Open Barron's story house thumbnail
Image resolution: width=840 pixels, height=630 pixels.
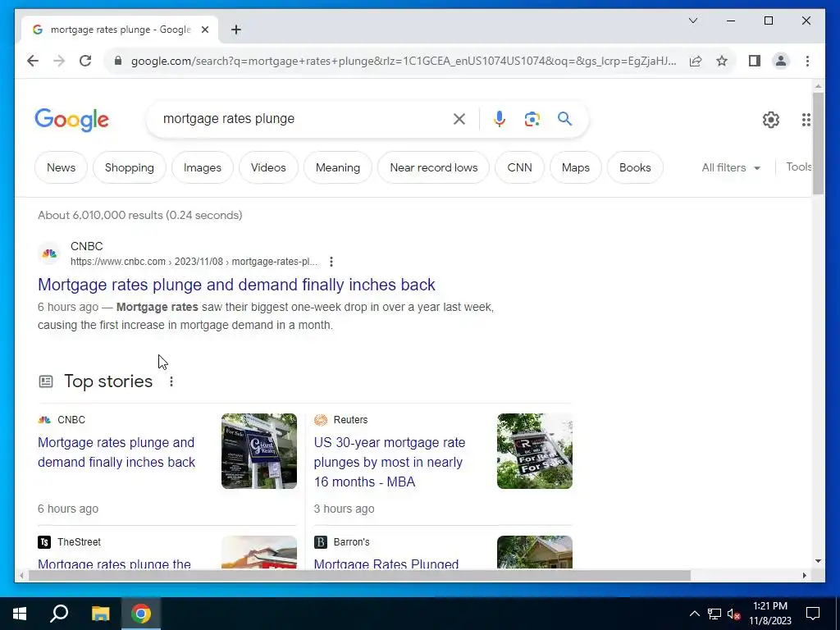[535, 552]
